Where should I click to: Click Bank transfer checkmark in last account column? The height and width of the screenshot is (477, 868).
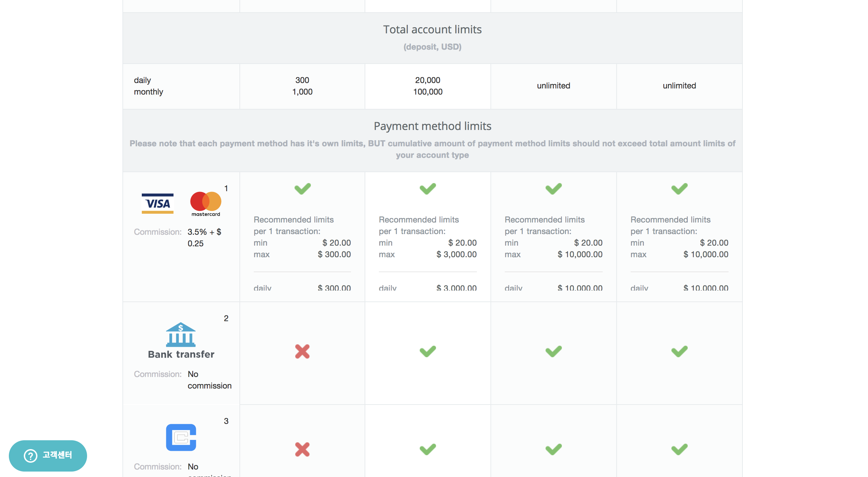680,351
